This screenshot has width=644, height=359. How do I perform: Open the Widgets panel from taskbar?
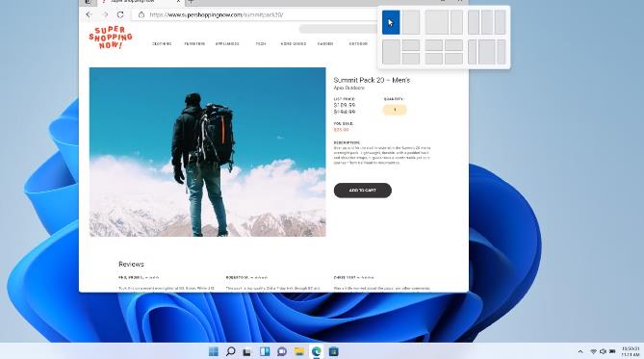coord(265,351)
